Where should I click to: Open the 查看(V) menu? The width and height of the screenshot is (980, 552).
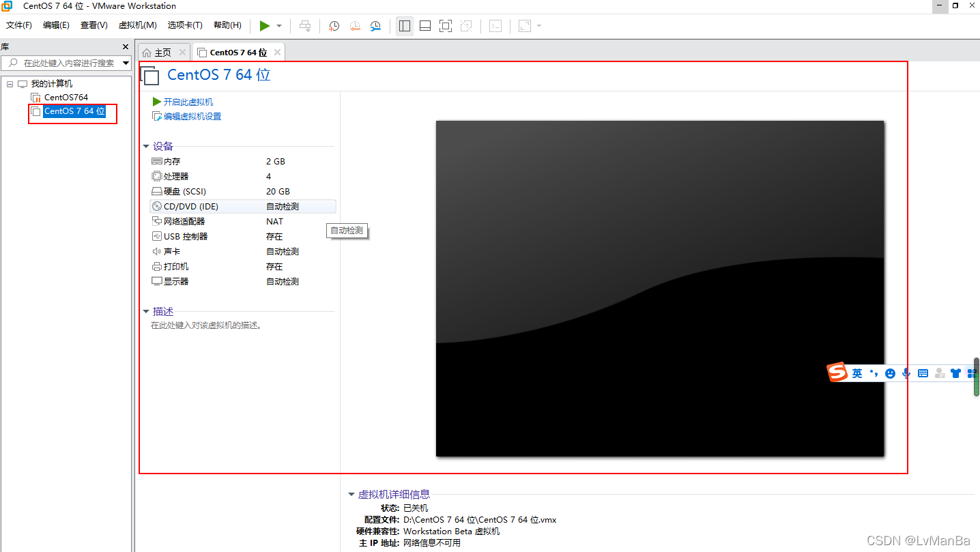[93, 25]
